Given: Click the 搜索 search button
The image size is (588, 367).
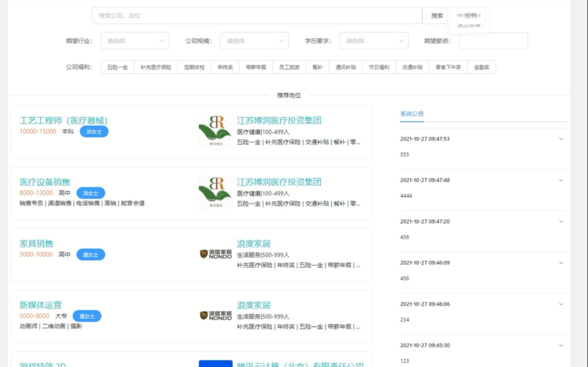Looking at the screenshot, I should [436, 16].
